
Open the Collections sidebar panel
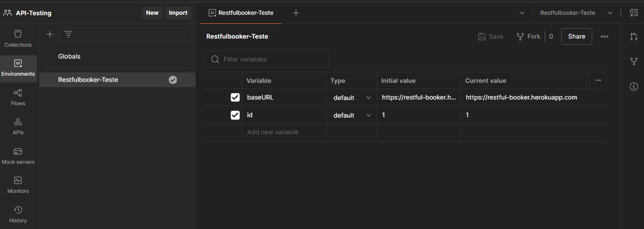tap(18, 38)
